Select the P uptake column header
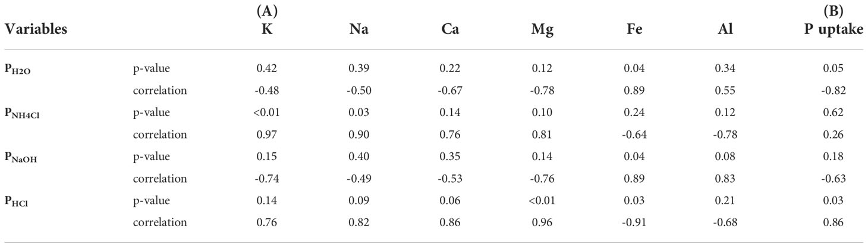This screenshot has width=868, height=247. [x=834, y=29]
